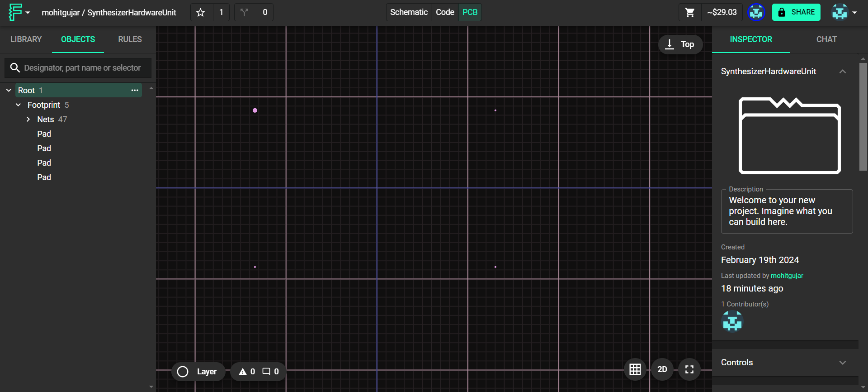Open the mohitgujar profile link

point(787,276)
